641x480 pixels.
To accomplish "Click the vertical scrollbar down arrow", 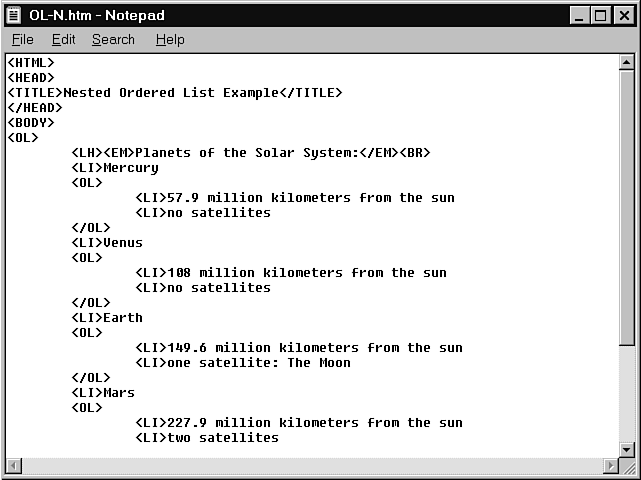I will (x=626, y=449).
